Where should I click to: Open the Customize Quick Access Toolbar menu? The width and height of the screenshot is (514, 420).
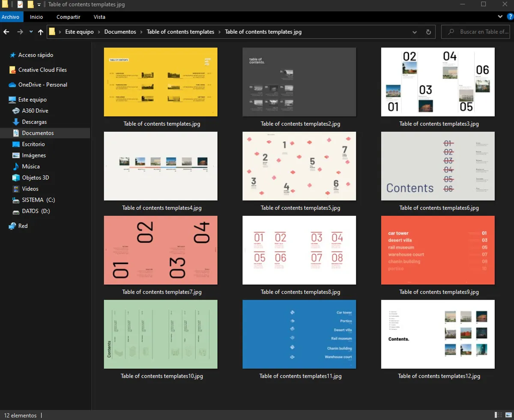[x=39, y=5]
